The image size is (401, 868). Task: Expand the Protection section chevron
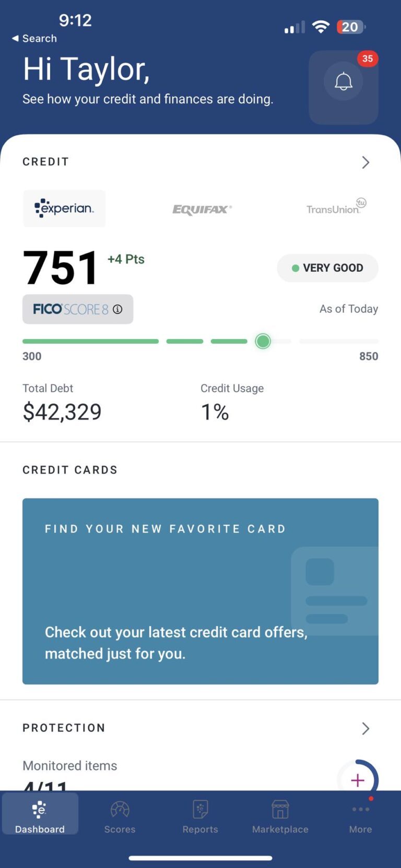coord(365,728)
